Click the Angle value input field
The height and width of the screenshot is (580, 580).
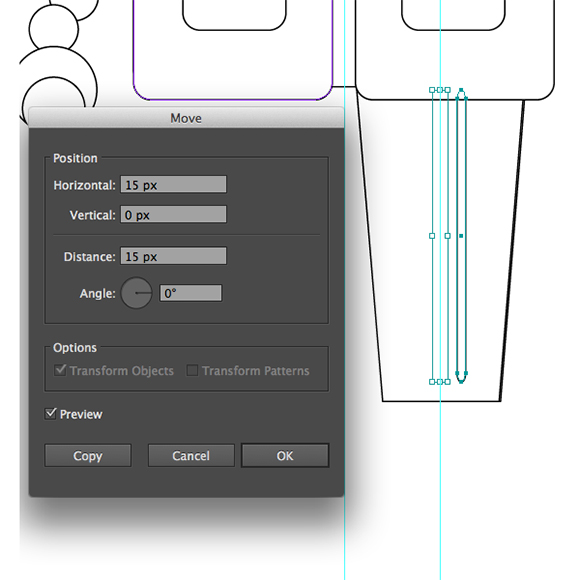[190, 293]
